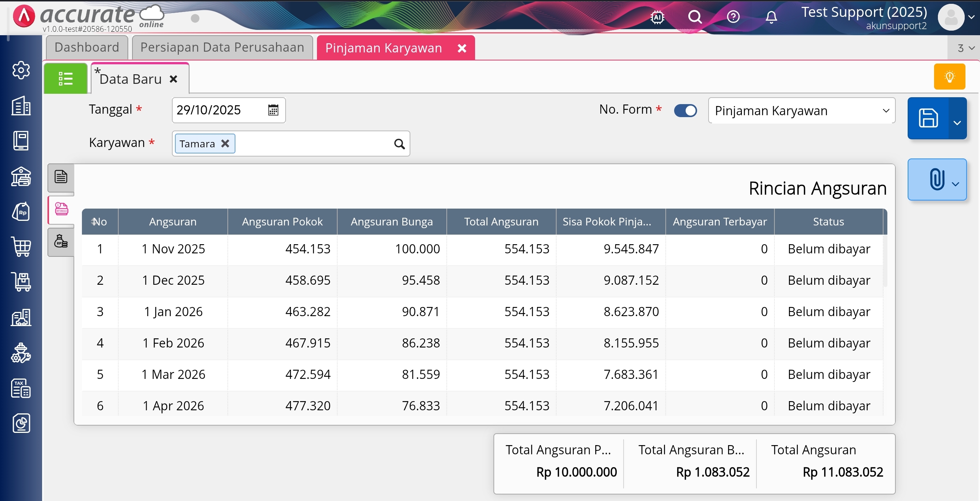Click the yellow lightbulb tips button

pos(949,77)
